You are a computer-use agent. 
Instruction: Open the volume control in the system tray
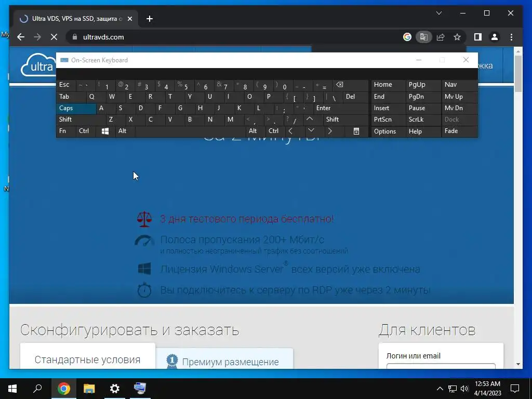click(464, 389)
